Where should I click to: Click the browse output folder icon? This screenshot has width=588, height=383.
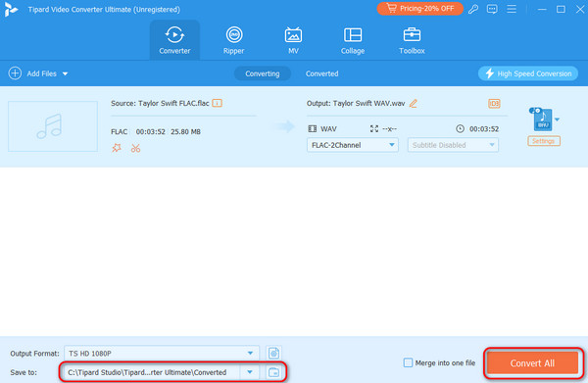click(273, 372)
